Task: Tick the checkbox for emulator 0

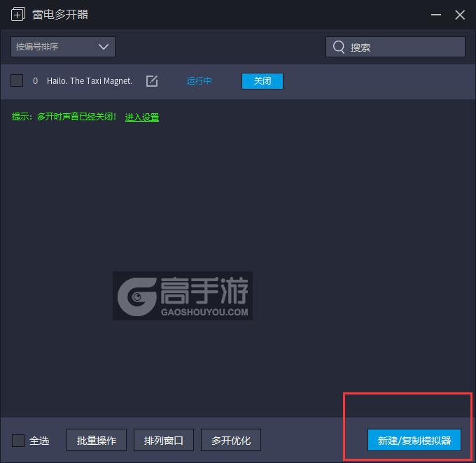Action: 17,80
